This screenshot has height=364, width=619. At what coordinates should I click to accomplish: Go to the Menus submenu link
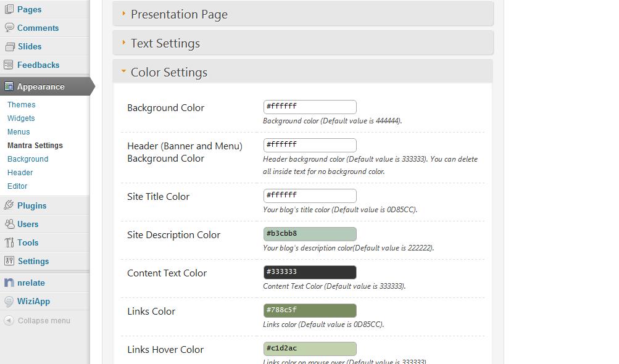coord(19,132)
